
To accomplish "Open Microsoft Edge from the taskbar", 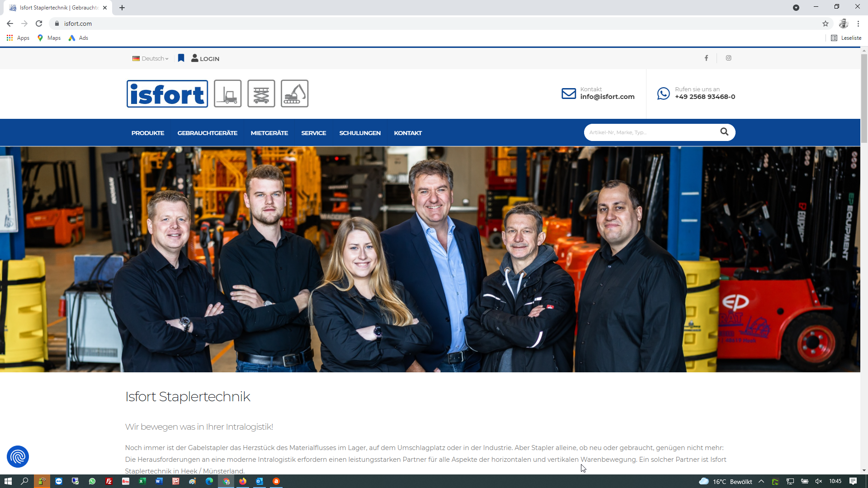I will [x=209, y=481].
